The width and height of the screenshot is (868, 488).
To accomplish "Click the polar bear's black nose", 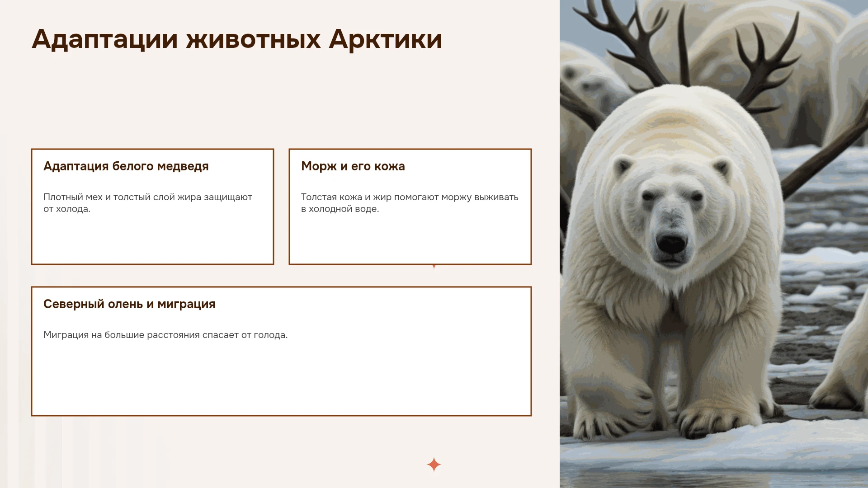I will (x=672, y=244).
